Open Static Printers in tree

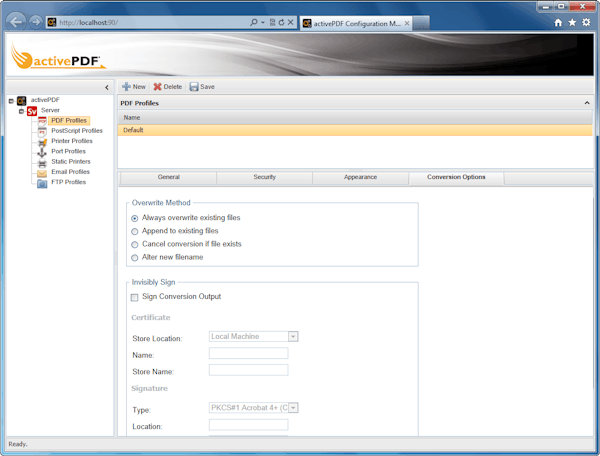(x=71, y=162)
